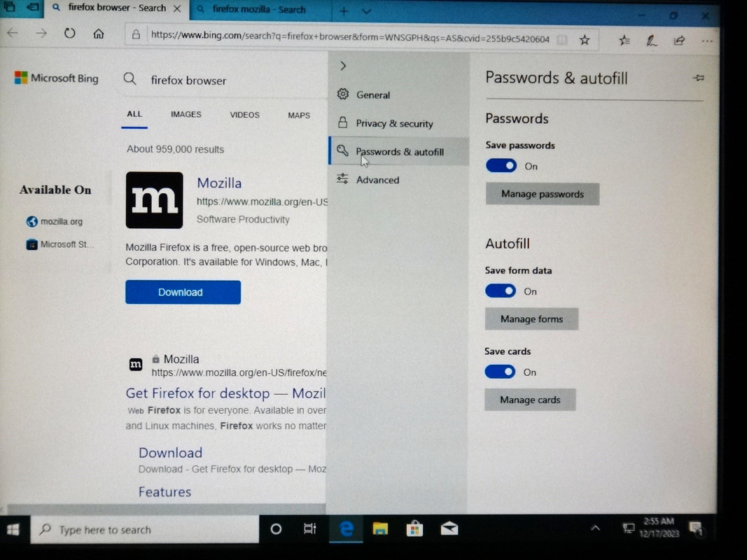Open Task View on the taskbar
This screenshot has width=747, height=560.
click(x=309, y=528)
